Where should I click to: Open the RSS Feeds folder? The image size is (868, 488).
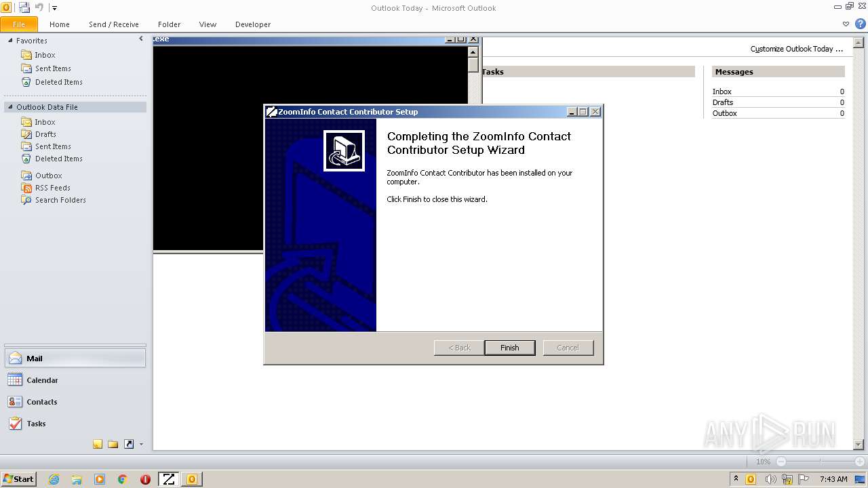[x=52, y=188]
